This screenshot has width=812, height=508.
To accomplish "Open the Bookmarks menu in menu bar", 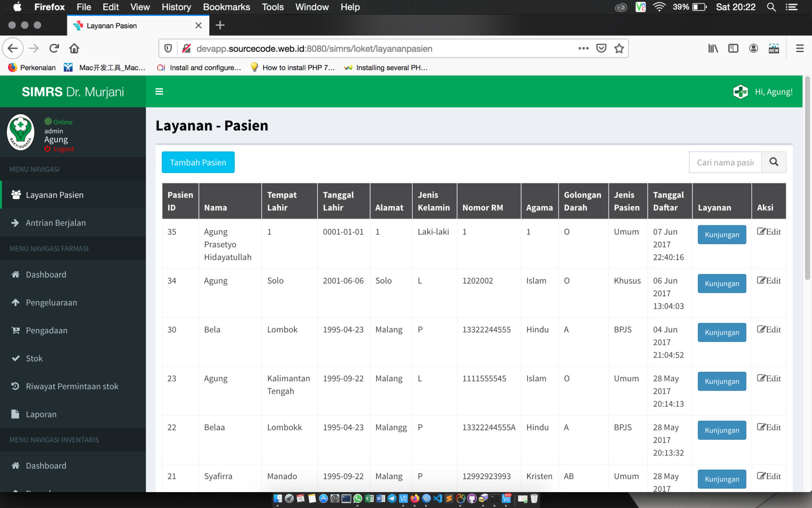I will [226, 7].
